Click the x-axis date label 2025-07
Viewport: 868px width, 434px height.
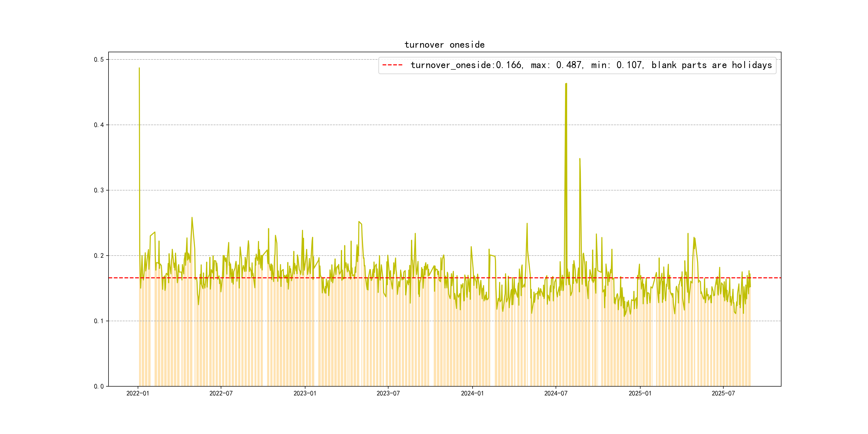click(723, 394)
